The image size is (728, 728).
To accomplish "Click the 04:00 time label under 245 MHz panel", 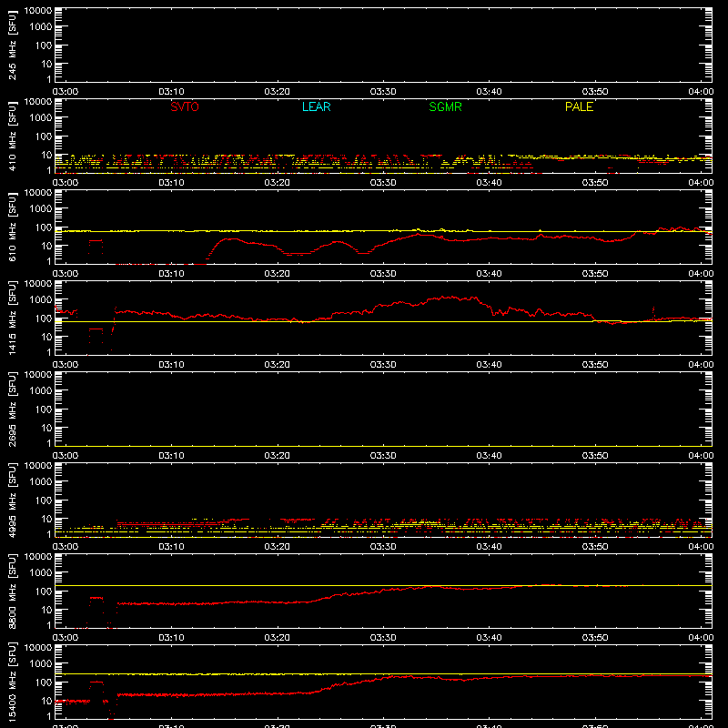I will point(701,92).
